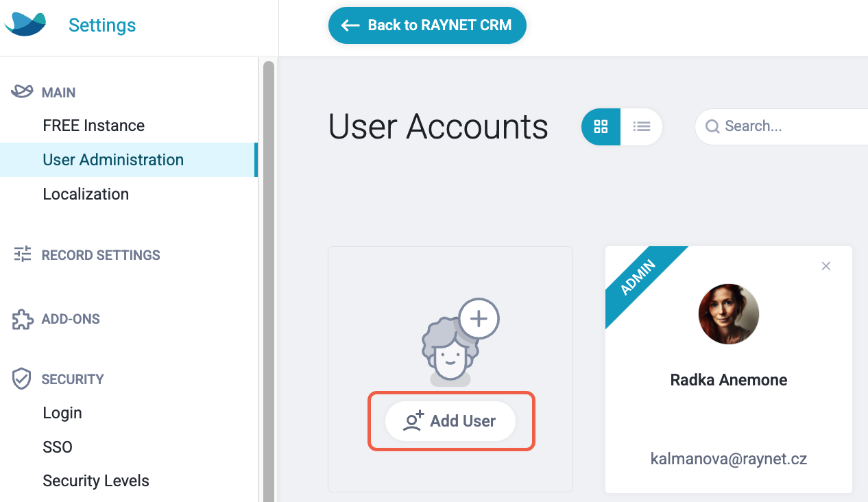Open the MAIN section header
Image resolution: width=868 pixels, height=502 pixels.
click(x=58, y=93)
